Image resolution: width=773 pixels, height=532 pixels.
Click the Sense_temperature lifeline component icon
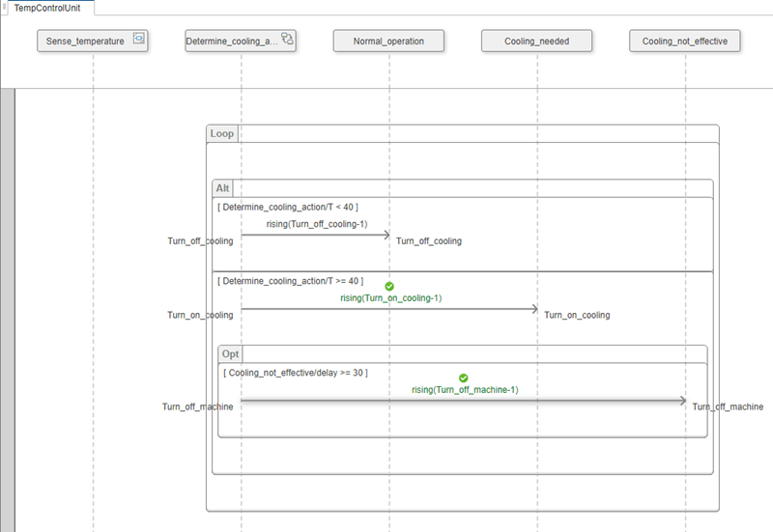pos(138,40)
